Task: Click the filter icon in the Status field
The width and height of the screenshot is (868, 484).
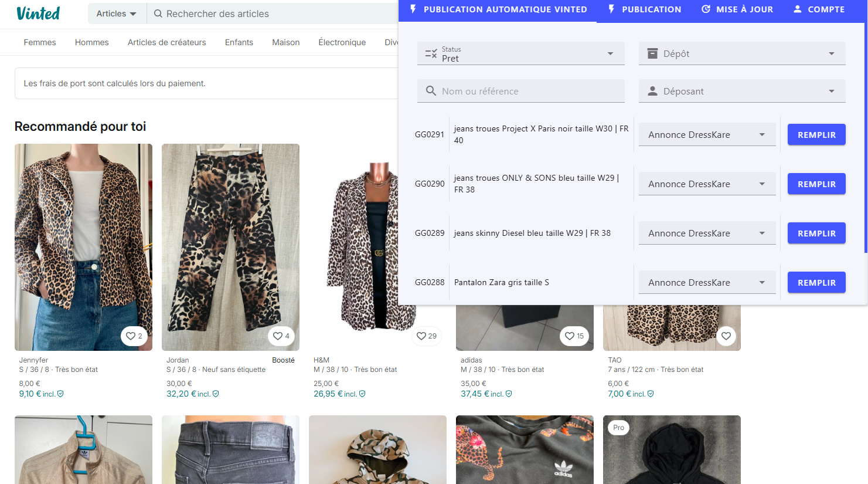Action: (431, 53)
